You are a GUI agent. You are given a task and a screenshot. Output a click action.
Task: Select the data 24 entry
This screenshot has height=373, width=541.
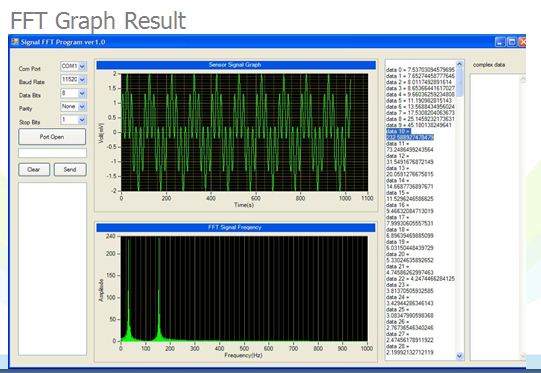pyautogui.click(x=410, y=301)
